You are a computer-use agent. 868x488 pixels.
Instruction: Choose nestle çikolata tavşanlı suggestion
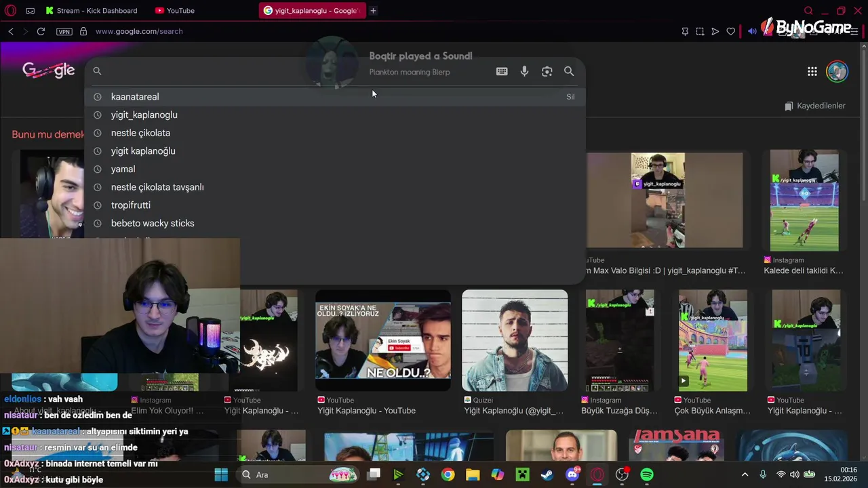335,187
